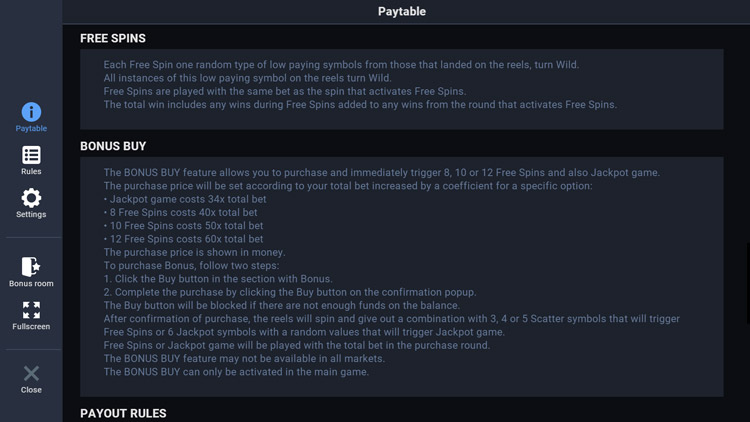Screen dimensions: 750x422
Task: Click the 'Each Free Spin one random type' line
Action: tap(341, 65)
